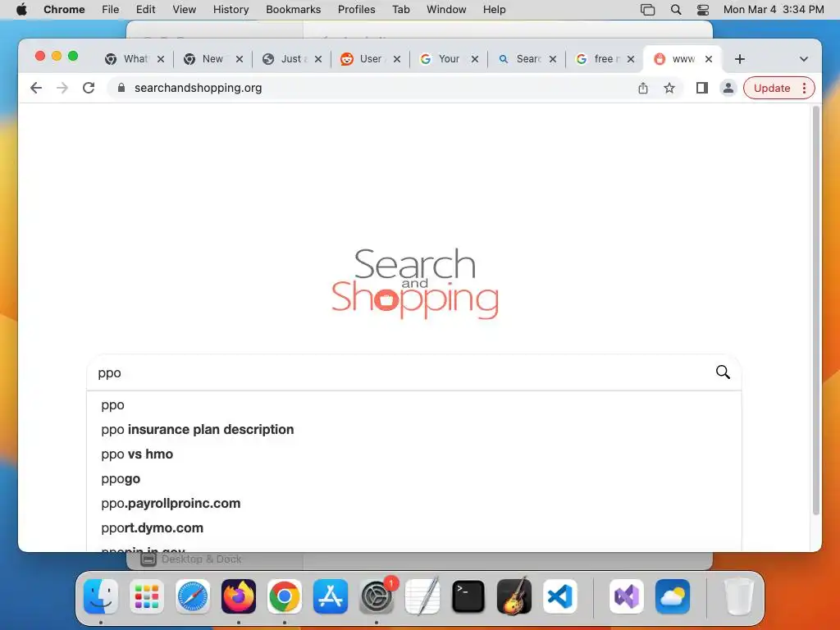The height and width of the screenshot is (630, 840).
Task: Click the Search and Shopping logo
Action: coord(415,283)
